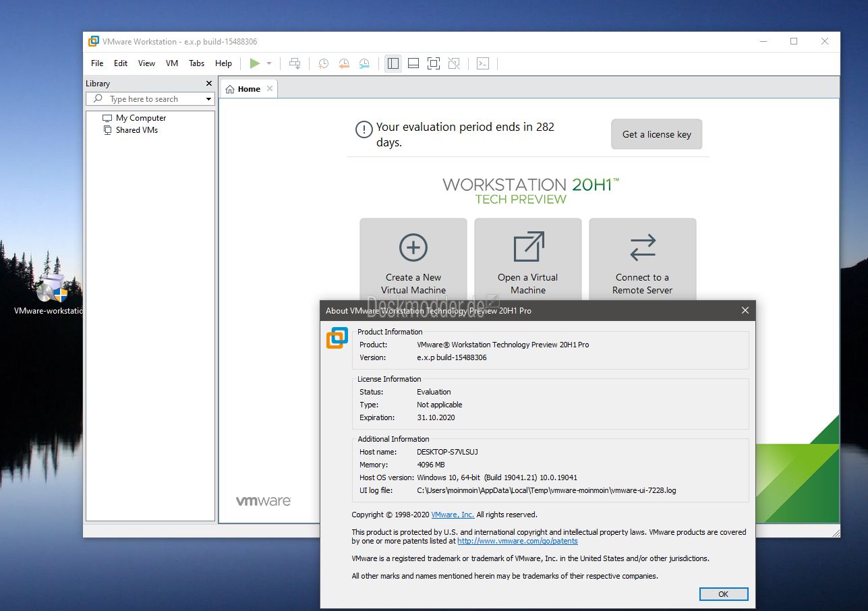The image size is (868, 611).
Task: Open the Help menu
Action: coord(223,63)
